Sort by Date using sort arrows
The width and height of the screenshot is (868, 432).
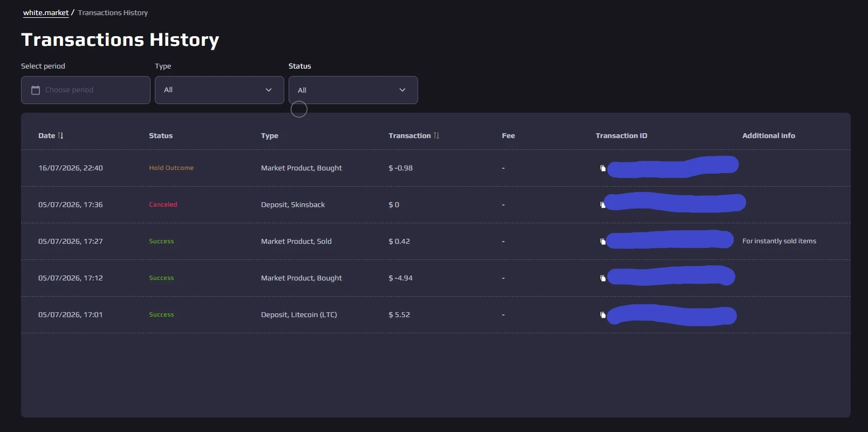[60, 135]
